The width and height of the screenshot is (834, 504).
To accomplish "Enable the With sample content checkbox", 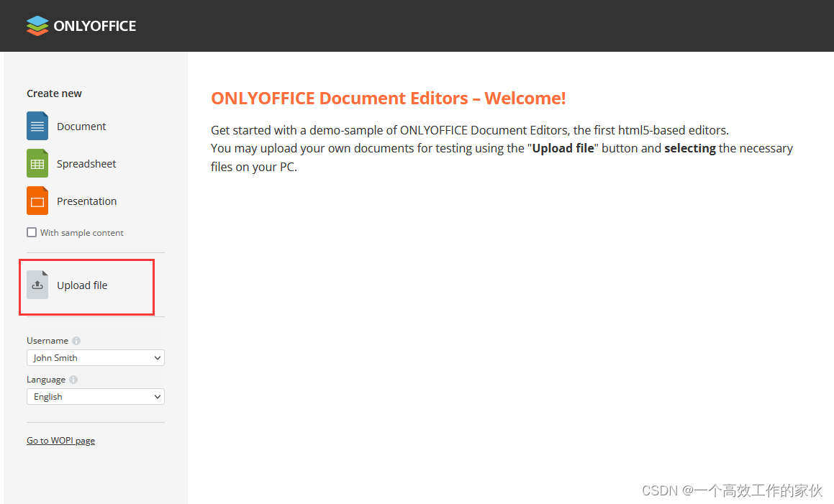I will pos(31,232).
